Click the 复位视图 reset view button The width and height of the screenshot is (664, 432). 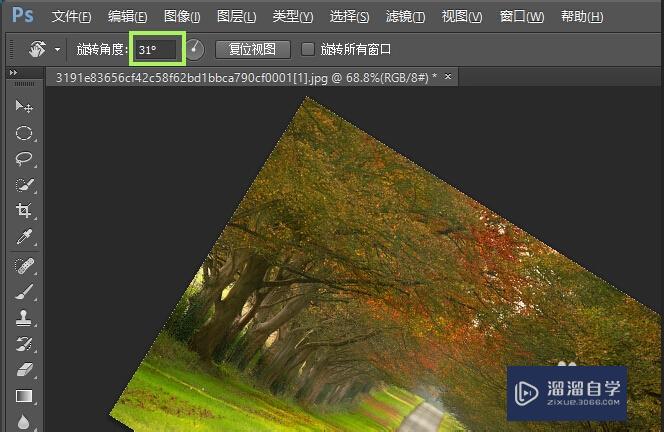[253, 50]
